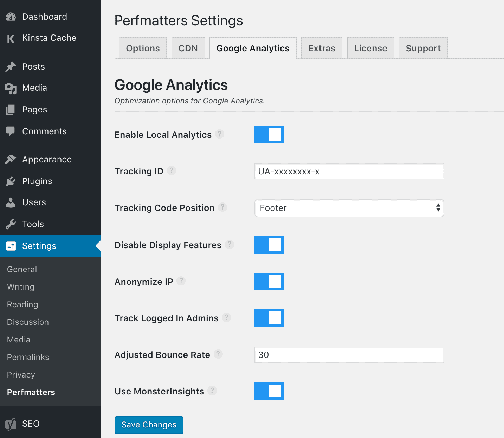This screenshot has height=438, width=504.
Task: Open the Tracking Code Position dropdown
Action: (x=349, y=208)
